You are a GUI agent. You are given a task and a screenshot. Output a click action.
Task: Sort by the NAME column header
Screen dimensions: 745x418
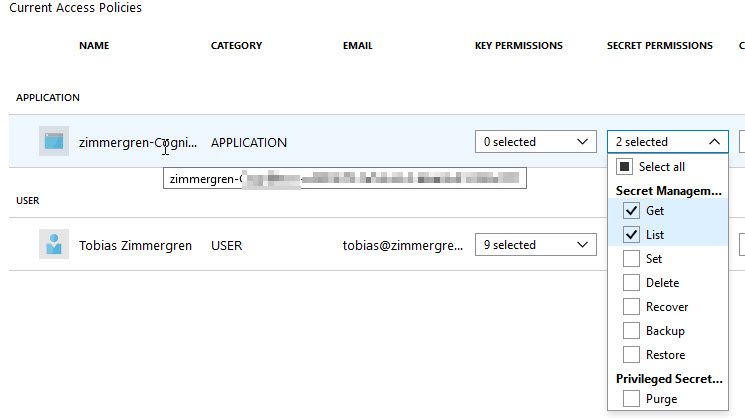click(x=94, y=46)
